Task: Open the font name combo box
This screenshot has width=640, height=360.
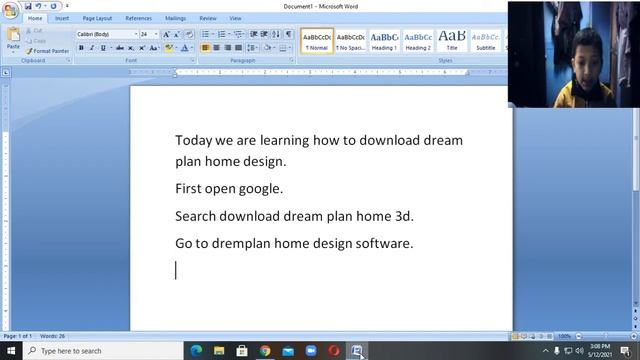Action: (107, 34)
